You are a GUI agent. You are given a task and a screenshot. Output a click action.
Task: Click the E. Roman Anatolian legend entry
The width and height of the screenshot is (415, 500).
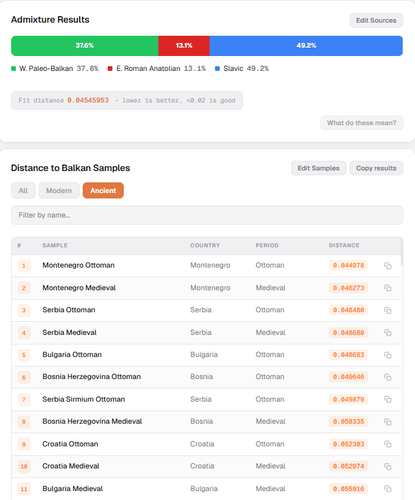[157, 68]
